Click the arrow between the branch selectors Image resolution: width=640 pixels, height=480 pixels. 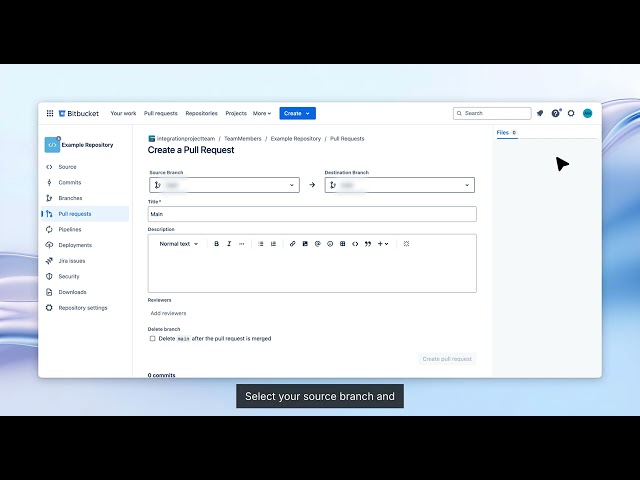pyautogui.click(x=312, y=185)
